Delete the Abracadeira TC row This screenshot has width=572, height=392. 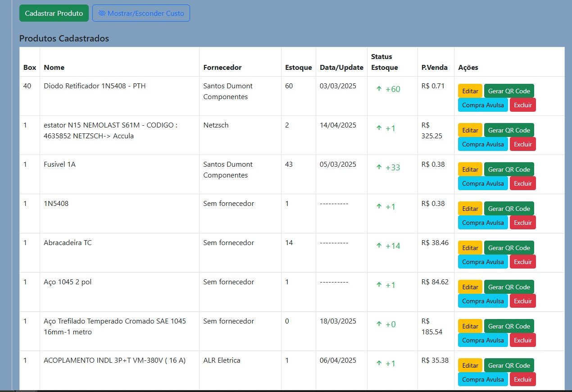(523, 262)
